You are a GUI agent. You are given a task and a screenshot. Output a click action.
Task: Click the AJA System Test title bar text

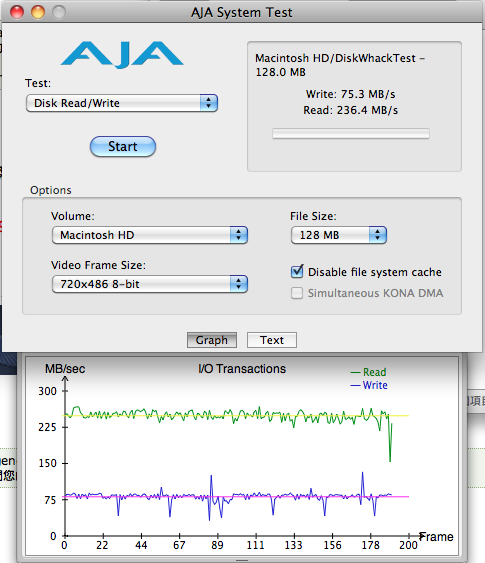tap(242, 13)
